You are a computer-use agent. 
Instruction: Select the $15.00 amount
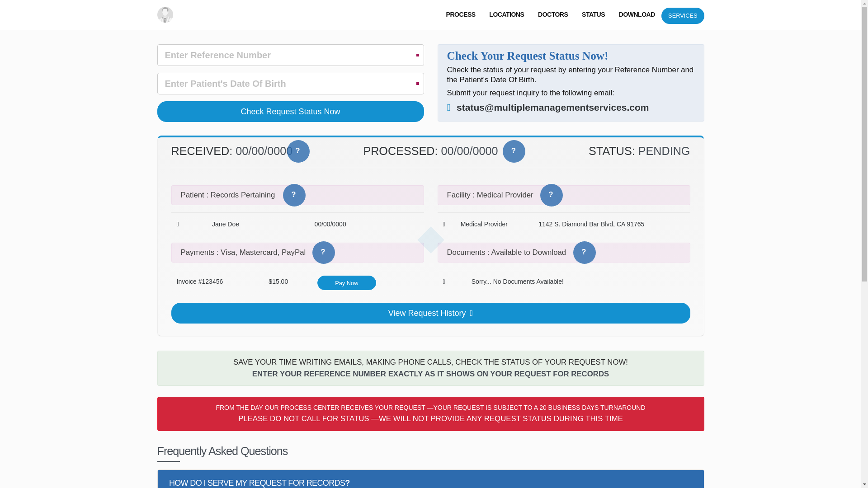pos(278,282)
